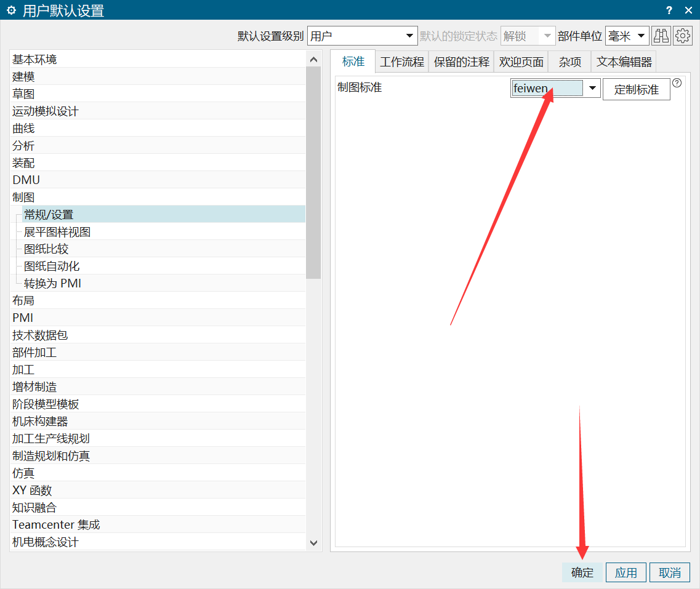Select 部件加工 category
Screen dimensions: 700x589
[158, 353]
